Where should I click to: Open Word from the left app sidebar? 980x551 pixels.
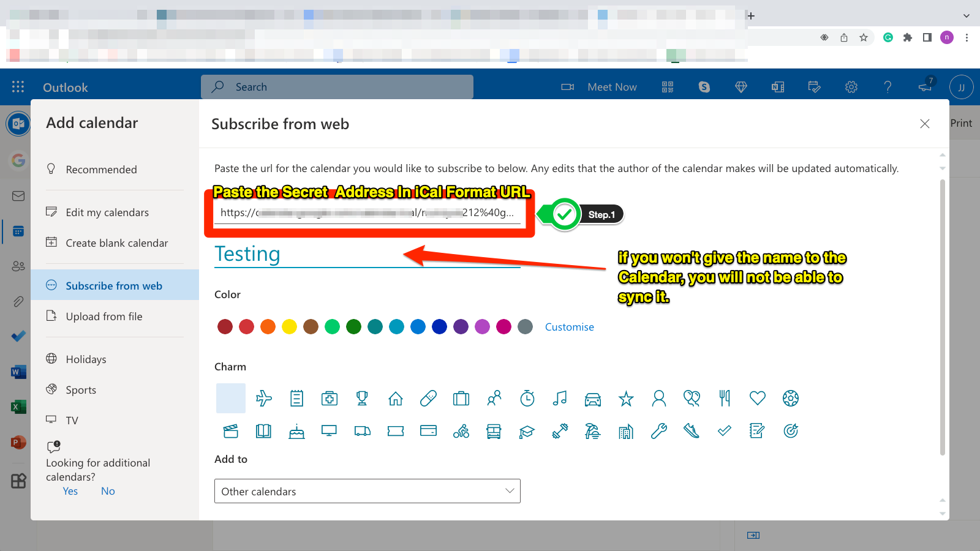18,372
